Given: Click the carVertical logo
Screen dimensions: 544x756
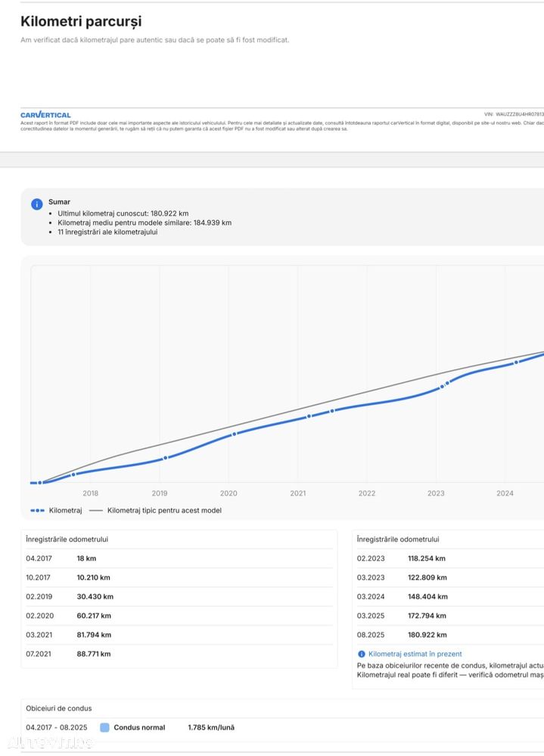Looking at the screenshot, I should click(x=45, y=115).
